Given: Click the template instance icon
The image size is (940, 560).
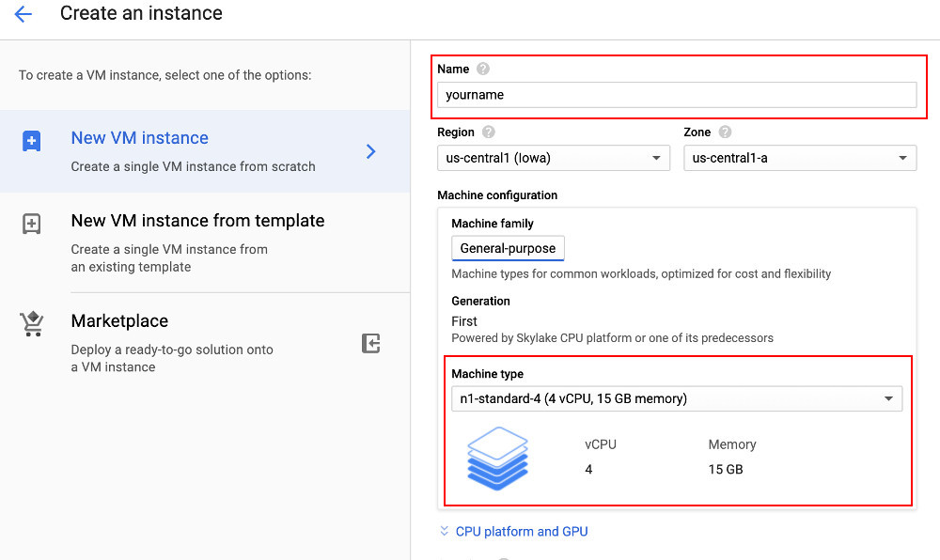Looking at the screenshot, I should (x=31, y=224).
